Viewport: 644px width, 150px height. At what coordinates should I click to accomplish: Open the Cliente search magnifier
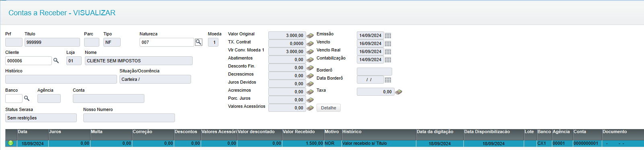pos(56,61)
